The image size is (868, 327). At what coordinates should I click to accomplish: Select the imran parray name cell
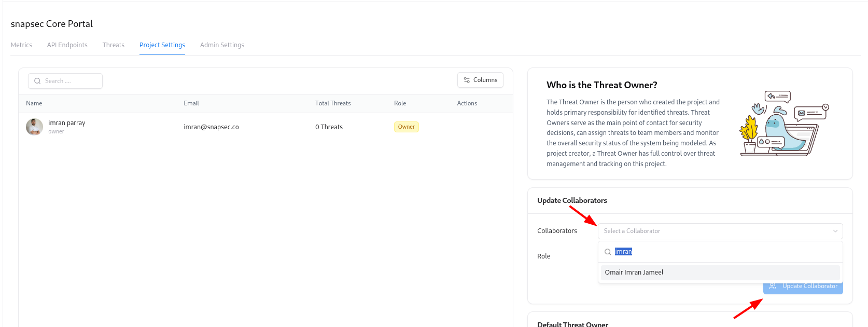(x=67, y=123)
